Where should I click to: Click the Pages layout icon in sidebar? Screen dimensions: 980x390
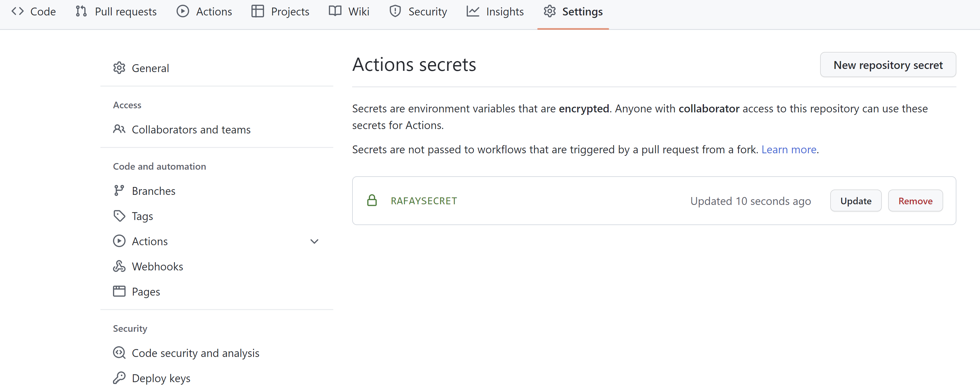119,291
